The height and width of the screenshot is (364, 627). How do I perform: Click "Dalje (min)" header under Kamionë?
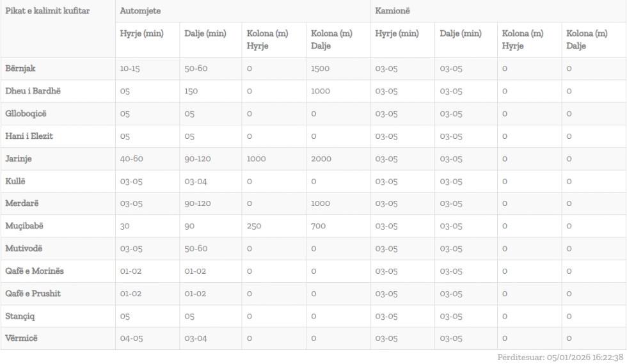coord(461,33)
